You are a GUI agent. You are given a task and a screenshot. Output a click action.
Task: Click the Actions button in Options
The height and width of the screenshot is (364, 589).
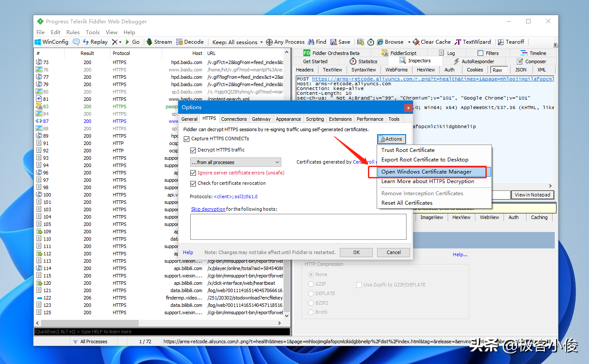coord(391,139)
